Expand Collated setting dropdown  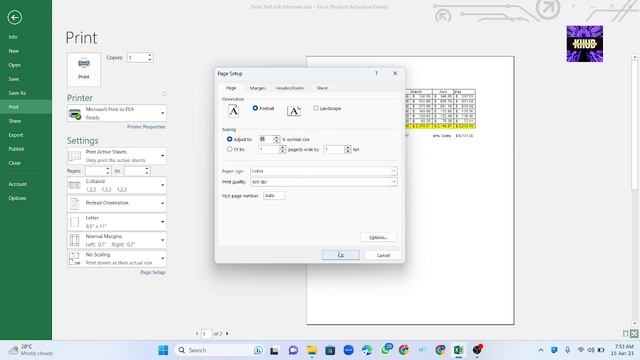tap(117, 185)
